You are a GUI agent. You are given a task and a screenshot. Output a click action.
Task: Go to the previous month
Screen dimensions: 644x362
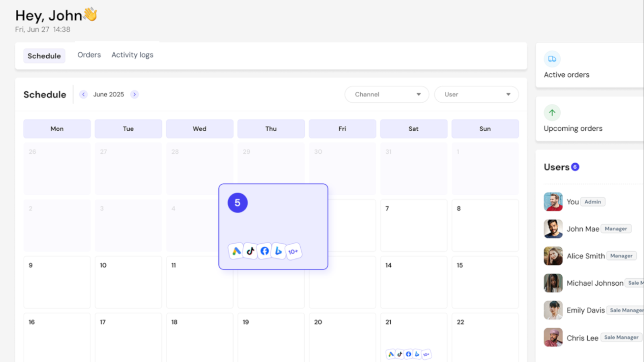[83, 94]
